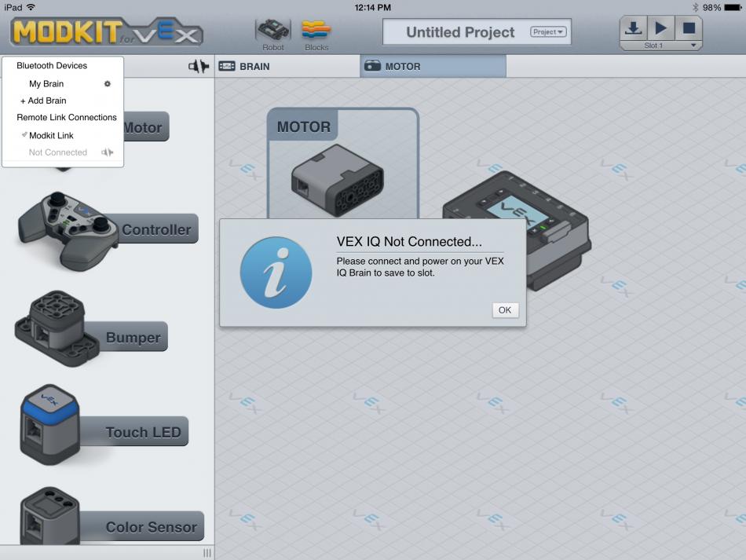The image size is (746, 560).
Task: Click the Not Connected plug icon
Action: (x=108, y=152)
